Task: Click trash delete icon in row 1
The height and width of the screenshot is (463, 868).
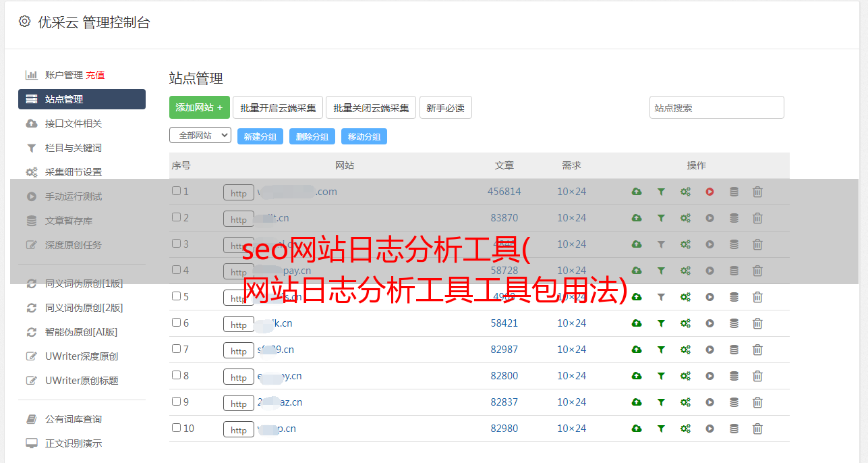Action: [x=757, y=192]
